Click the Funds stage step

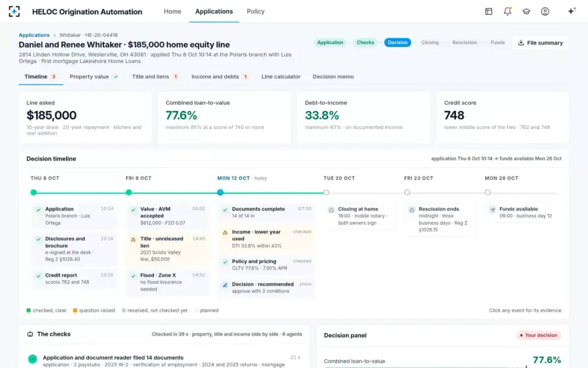click(498, 43)
